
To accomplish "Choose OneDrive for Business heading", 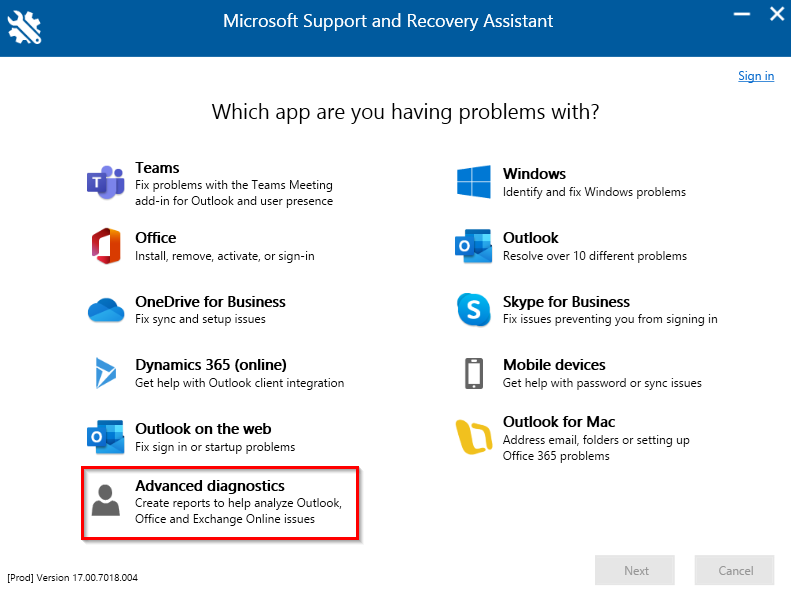I will (x=210, y=302).
